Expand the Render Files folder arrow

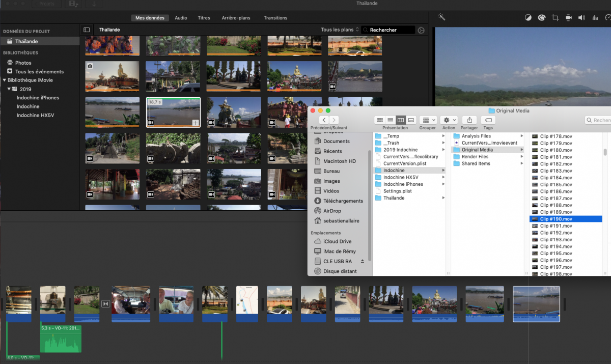click(521, 157)
